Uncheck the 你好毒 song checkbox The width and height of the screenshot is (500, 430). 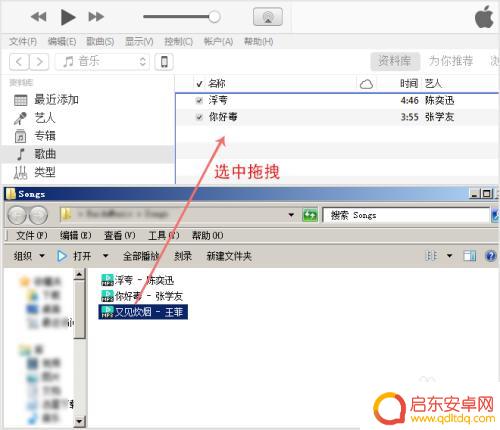199,117
